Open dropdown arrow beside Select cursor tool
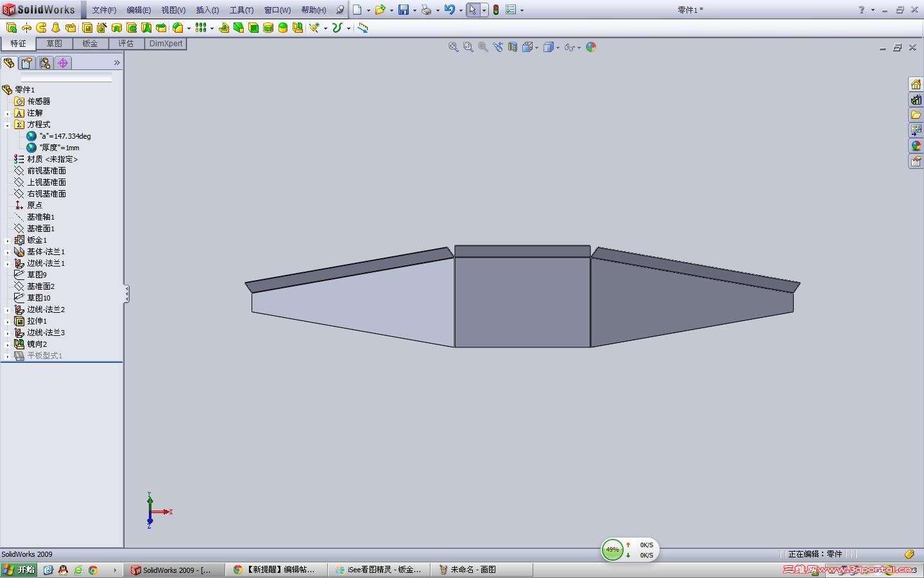The image size is (924, 578). tap(484, 10)
